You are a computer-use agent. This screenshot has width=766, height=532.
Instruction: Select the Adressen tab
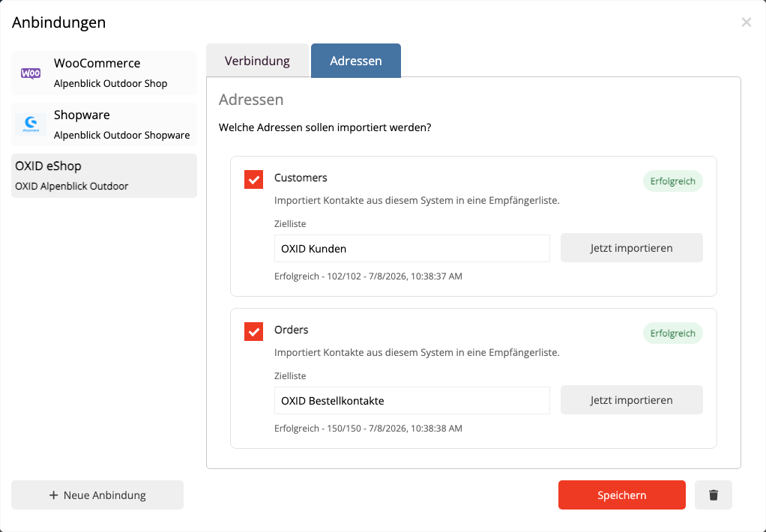point(355,61)
